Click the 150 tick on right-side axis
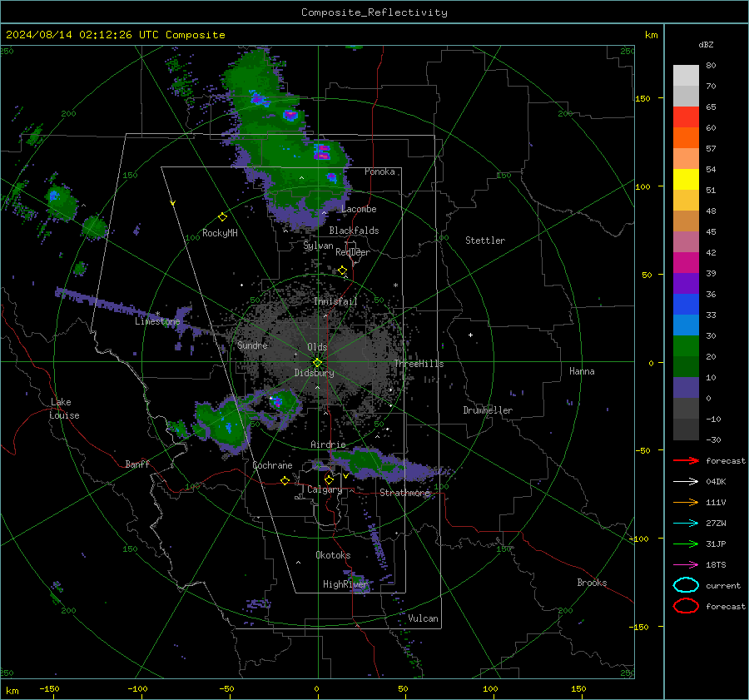The width and height of the screenshot is (749, 700). point(642,98)
